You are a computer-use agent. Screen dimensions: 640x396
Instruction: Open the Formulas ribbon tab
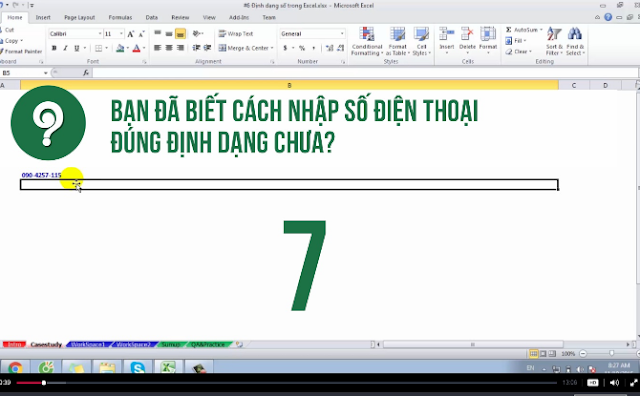120,18
